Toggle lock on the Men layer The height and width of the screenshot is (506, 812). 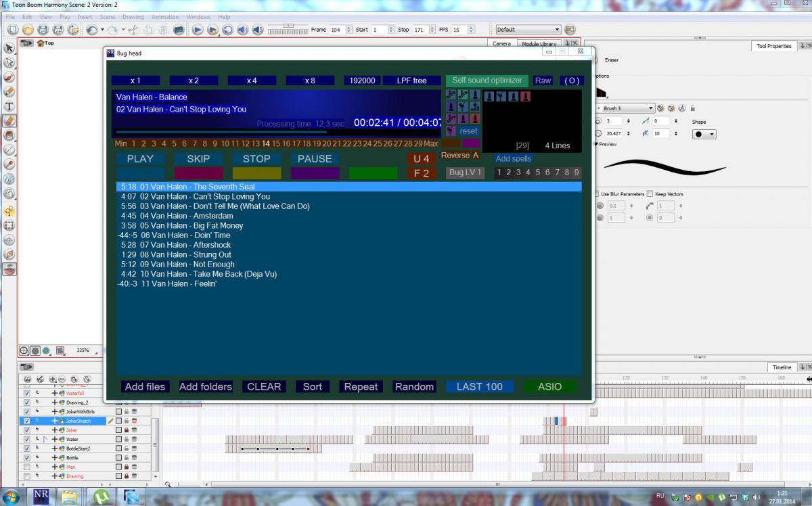(x=126, y=467)
